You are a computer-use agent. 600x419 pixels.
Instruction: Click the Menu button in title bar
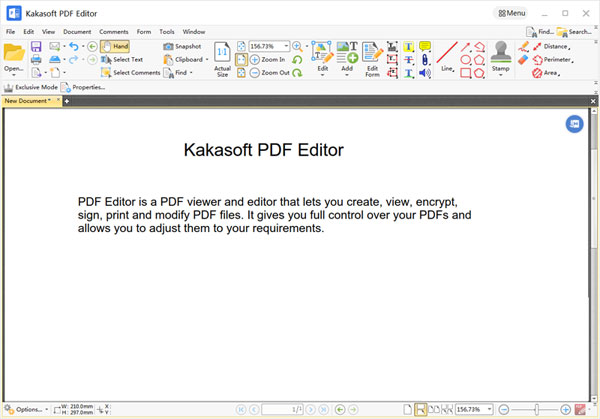(511, 13)
